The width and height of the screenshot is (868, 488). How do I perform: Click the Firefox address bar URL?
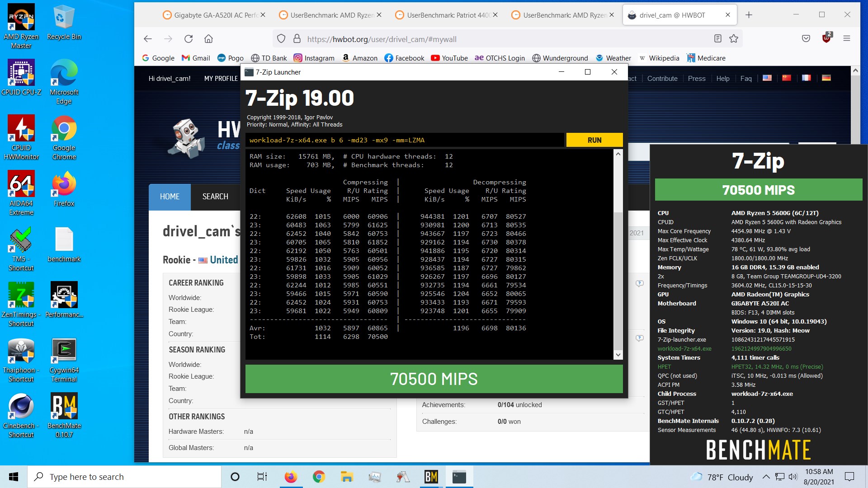[x=382, y=39]
